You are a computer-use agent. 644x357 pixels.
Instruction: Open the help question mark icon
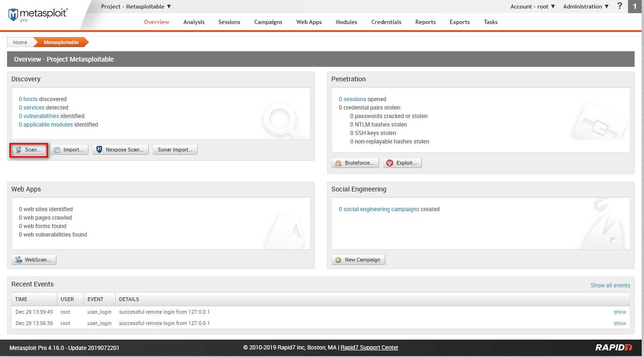(x=620, y=6)
